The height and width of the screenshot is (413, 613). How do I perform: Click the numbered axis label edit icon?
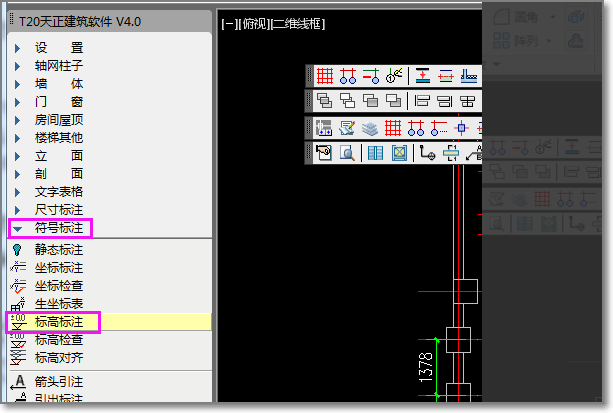click(394, 76)
